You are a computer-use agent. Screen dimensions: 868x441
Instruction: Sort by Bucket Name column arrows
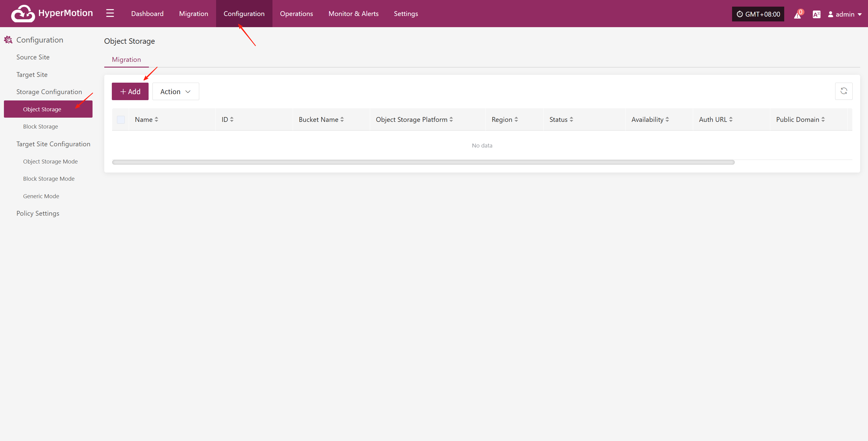[x=342, y=119]
